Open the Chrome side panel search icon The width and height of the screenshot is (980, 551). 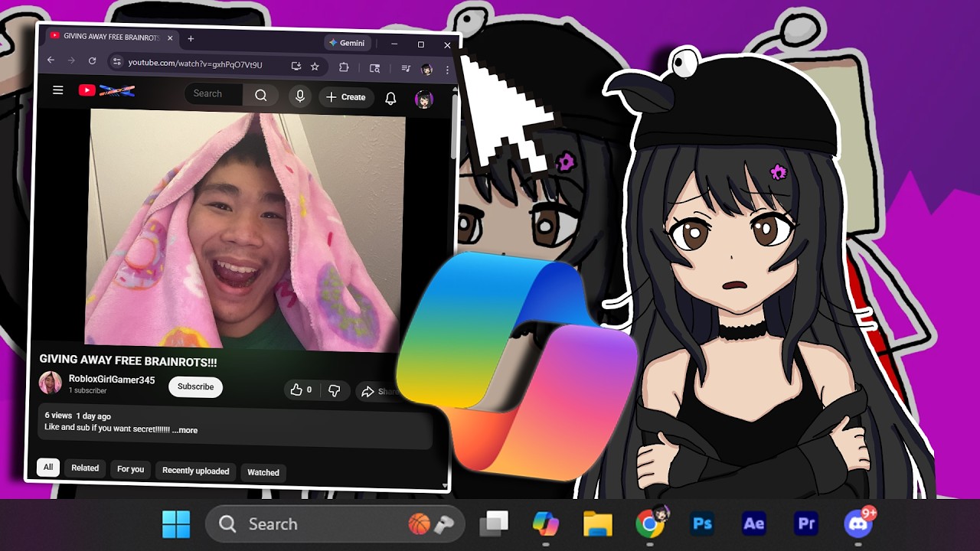(374, 68)
